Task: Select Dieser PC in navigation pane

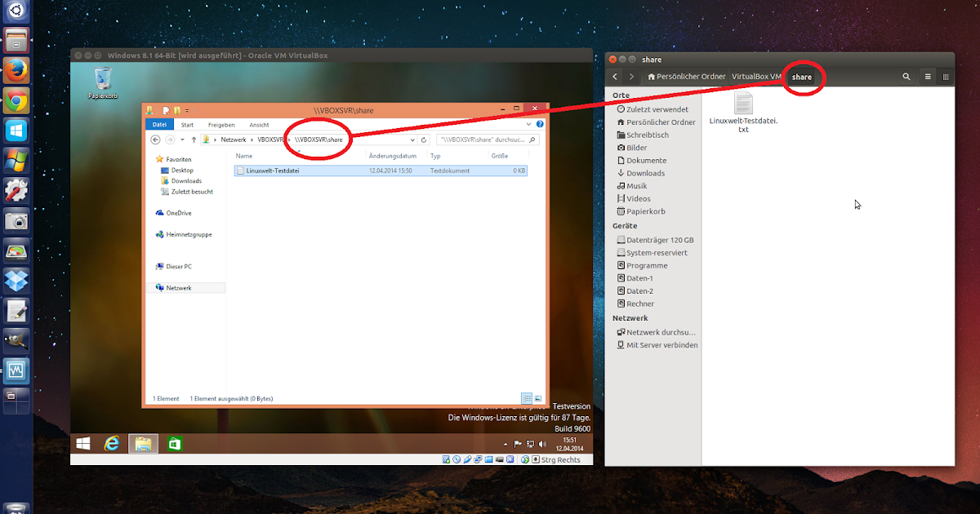Action: pyautogui.click(x=173, y=267)
